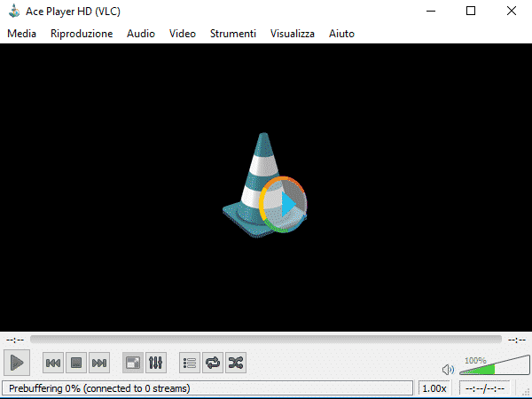
Task: Start playback with the Play button
Action: click(17, 363)
